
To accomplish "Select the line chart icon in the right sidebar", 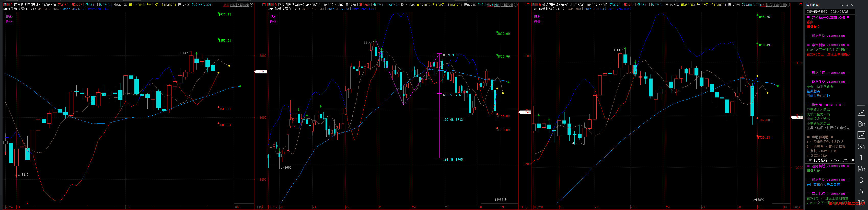I will pos(862,113).
